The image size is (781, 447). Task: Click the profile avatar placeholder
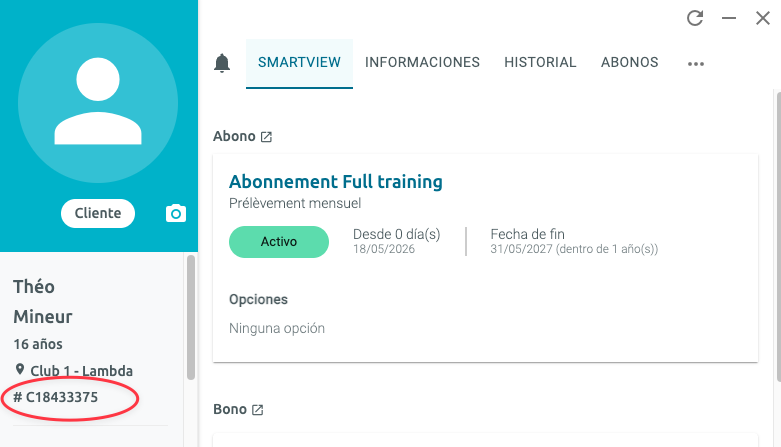pos(98,103)
